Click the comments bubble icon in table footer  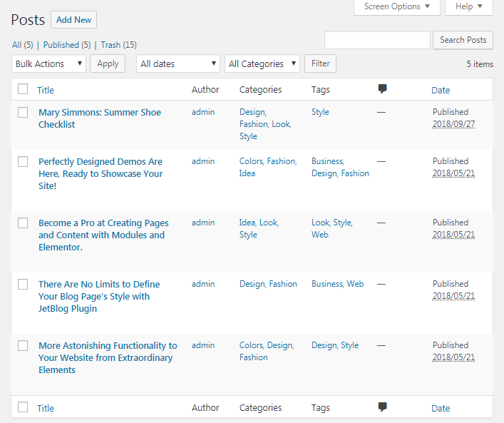[x=382, y=407]
